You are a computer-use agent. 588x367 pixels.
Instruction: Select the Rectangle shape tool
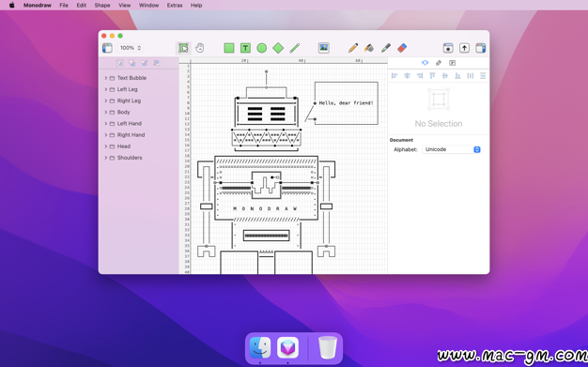(229, 48)
